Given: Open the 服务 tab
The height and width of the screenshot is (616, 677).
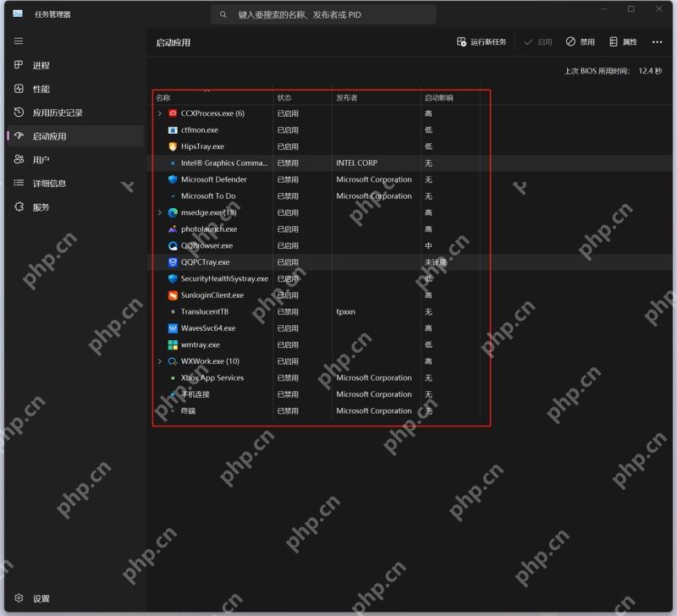Looking at the screenshot, I should [75, 206].
